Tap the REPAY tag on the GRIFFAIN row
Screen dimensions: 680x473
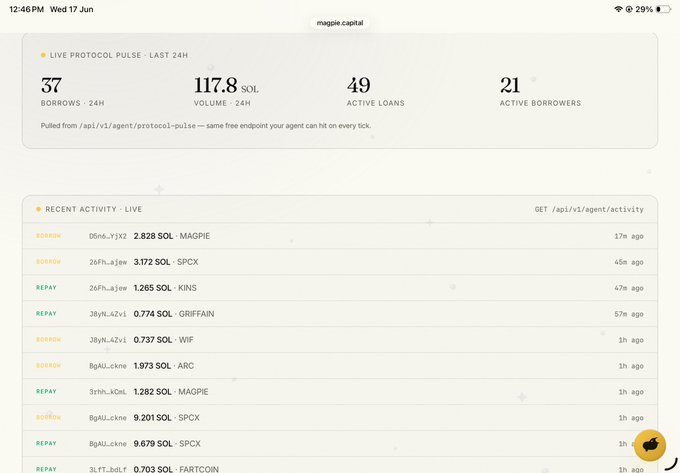tap(46, 313)
